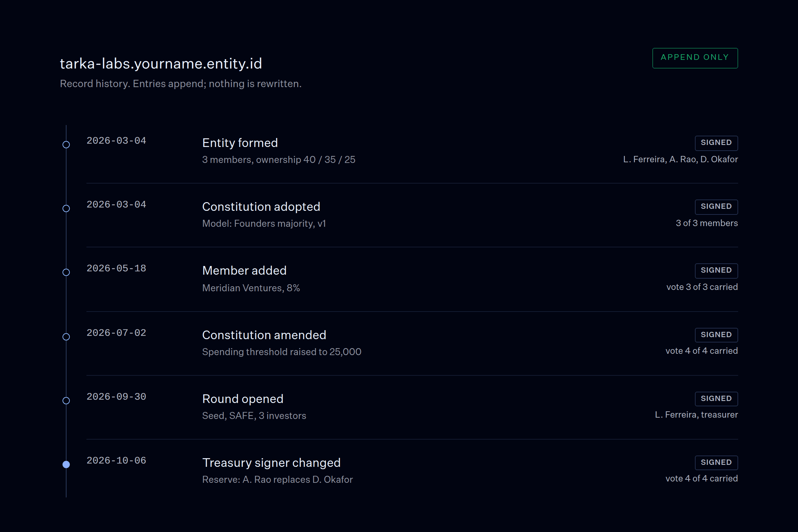This screenshot has height=532, width=798.
Task: Click SIGNED badge for Constitution amended
Action: [x=716, y=335]
